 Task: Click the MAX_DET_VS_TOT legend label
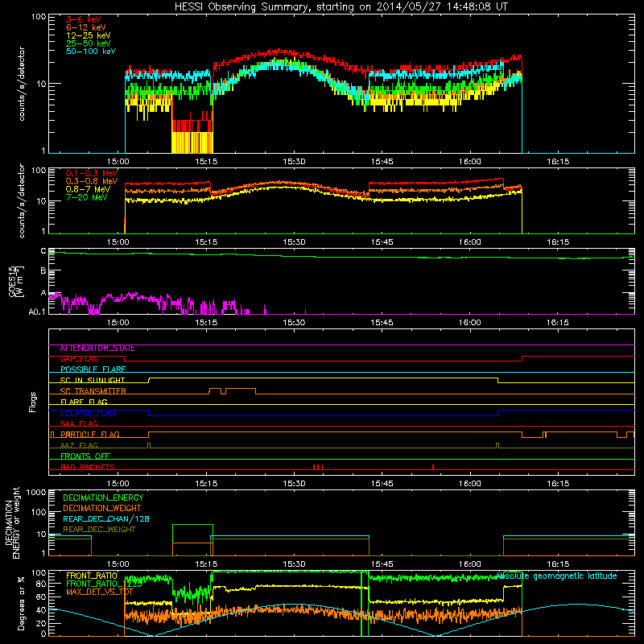[x=100, y=592]
